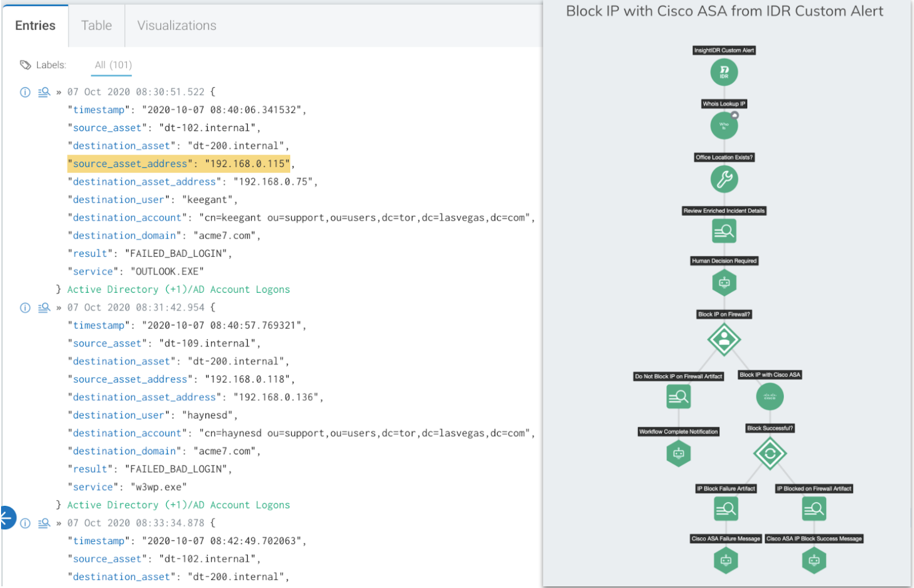Viewport: 914px width, 588px height.
Task: Collapse the 08:31:42.954 log entry arrow
Action: click(x=58, y=308)
